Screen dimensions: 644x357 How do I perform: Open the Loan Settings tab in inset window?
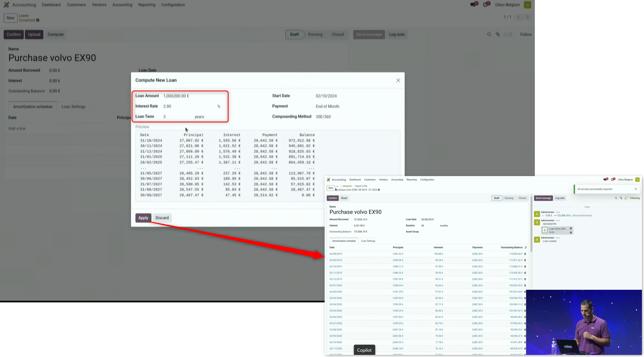pyautogui.click(x=368, y=241)
